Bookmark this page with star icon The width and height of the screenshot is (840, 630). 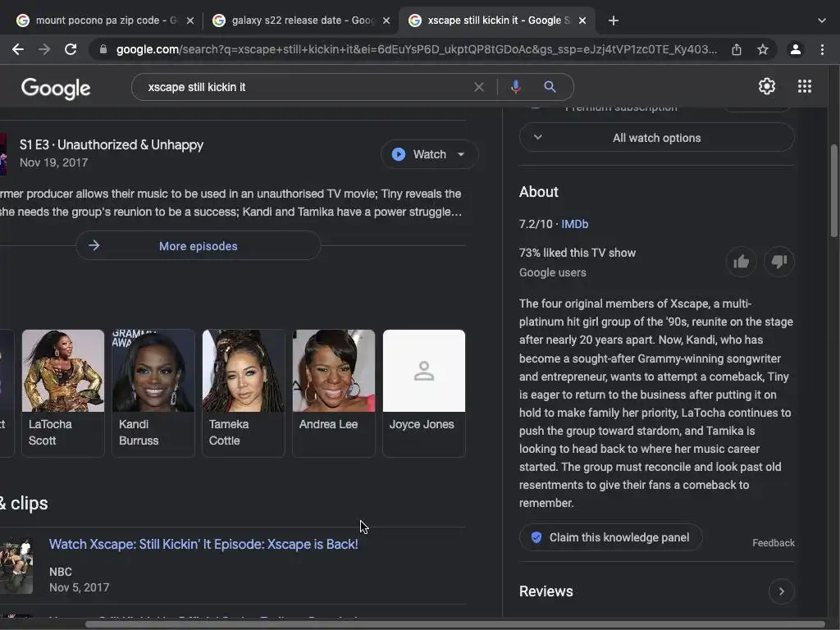pos(763,50)
